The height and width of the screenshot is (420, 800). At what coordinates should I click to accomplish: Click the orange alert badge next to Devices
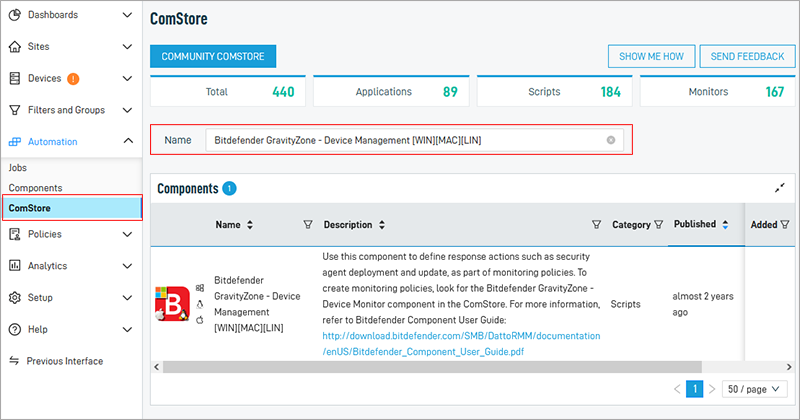(73, 79)
